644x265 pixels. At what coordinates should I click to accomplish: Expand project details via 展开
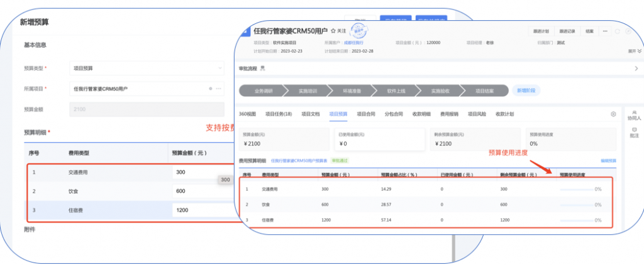tap(635, 52)
